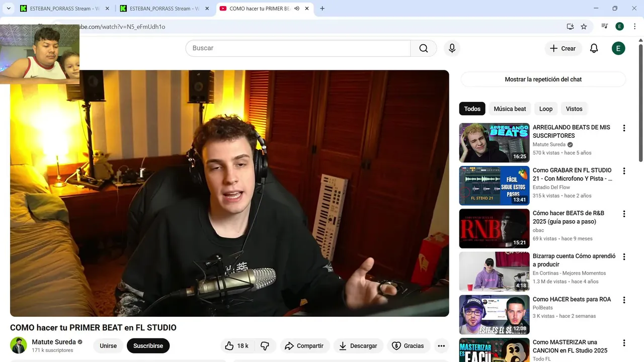The image size is (644, 362).
Task: Click the main video player
Action: pyautogui.click(x=229, y=194)
